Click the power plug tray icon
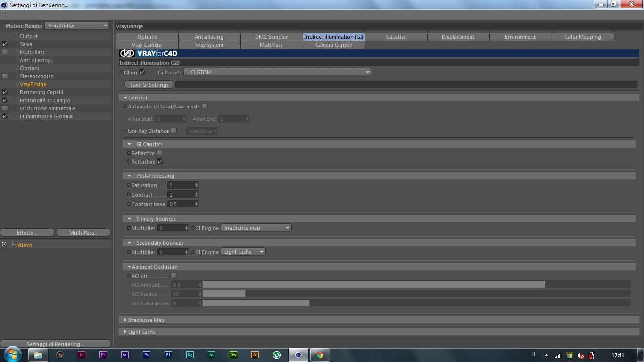The image size is (644, 362). point(592,355)
